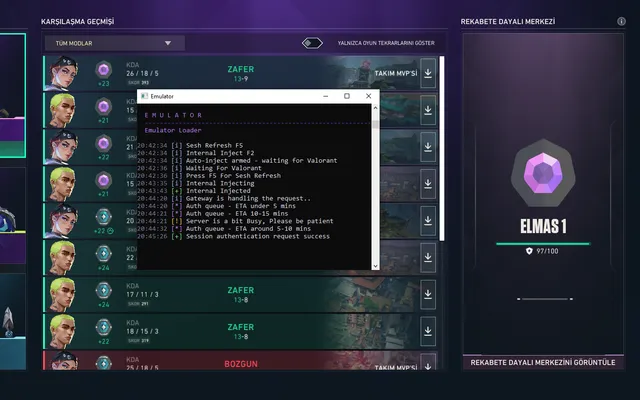Toggle 'Yalnızca oyun tekrarlarını göster' switch
640x400 pixels.
click(312, 43)
